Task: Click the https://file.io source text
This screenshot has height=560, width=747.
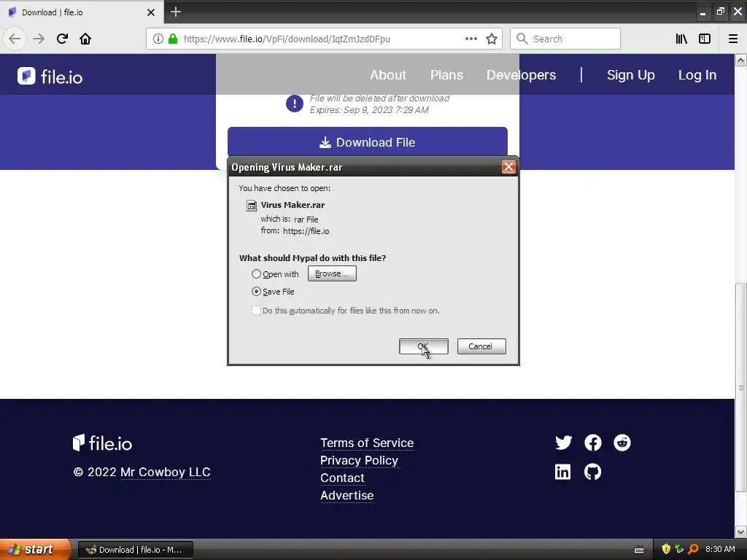Action: tap(306, 231)
